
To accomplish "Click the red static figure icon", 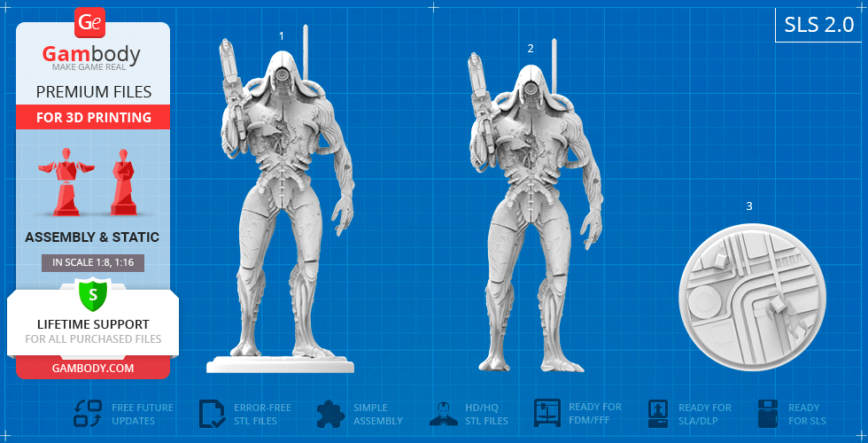I will tap(122, 183).
